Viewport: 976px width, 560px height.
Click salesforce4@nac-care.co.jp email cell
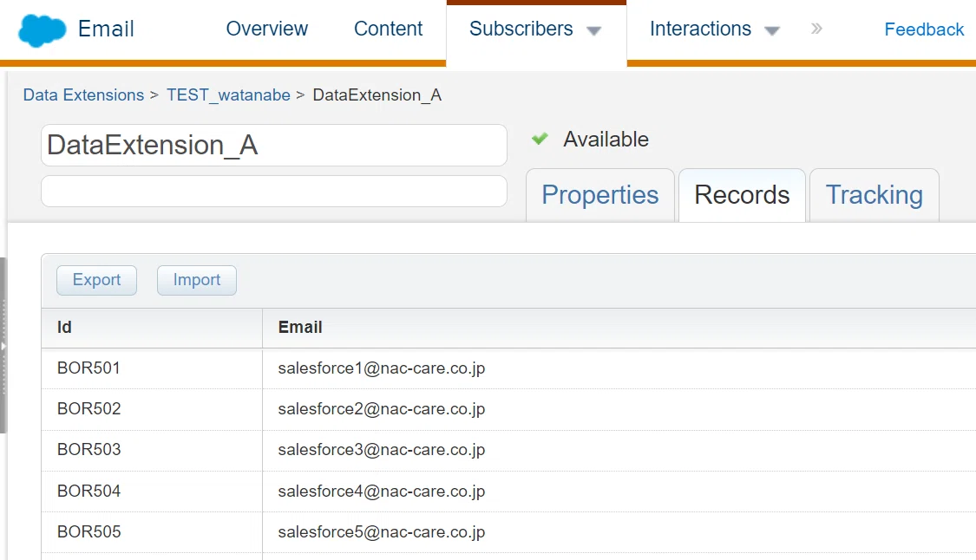[619, 491]
